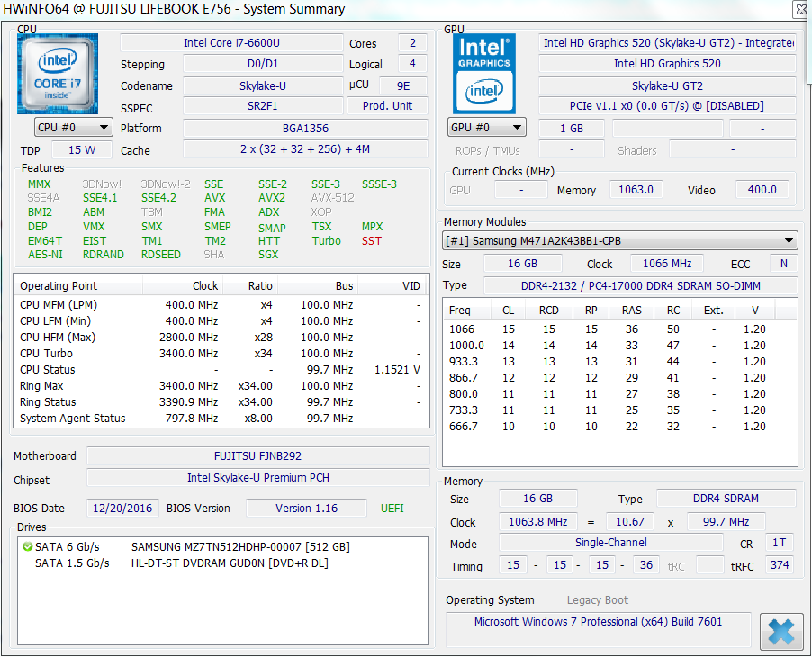Image resolution: width=812 pixels, height=657 pixels.
Task: Click the cache 2 x (32 + 32 + 256) + 4M field
Action: pos(305,149)
